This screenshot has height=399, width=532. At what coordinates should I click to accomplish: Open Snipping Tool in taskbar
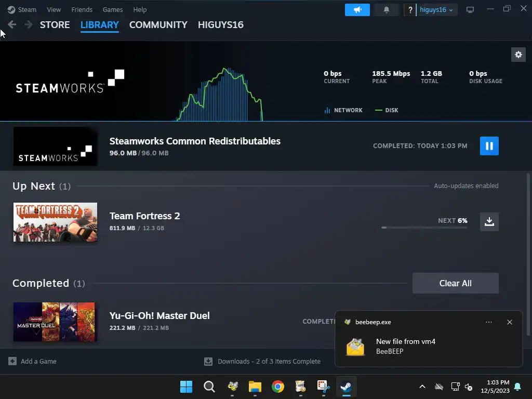pyautogui.click(x=323, y=387)
